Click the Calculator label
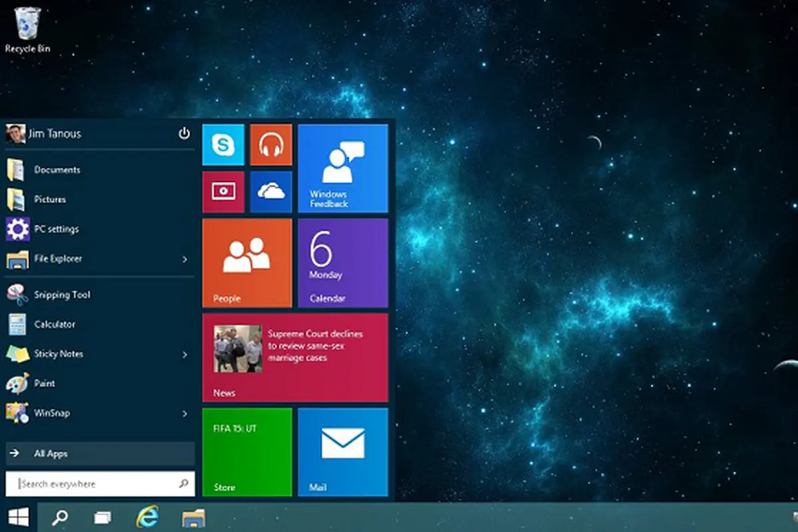 (x=55, y=325)
